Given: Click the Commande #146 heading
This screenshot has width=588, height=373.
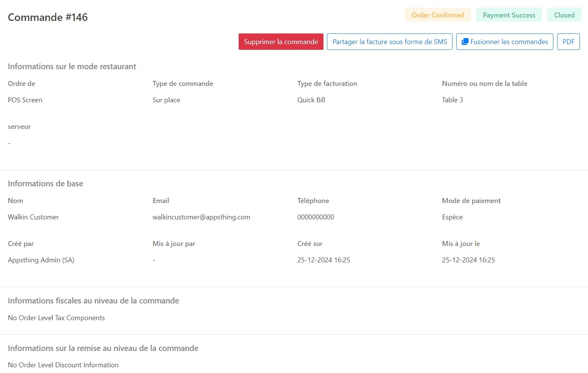Looking at the screenshot, I should [48, 17].
